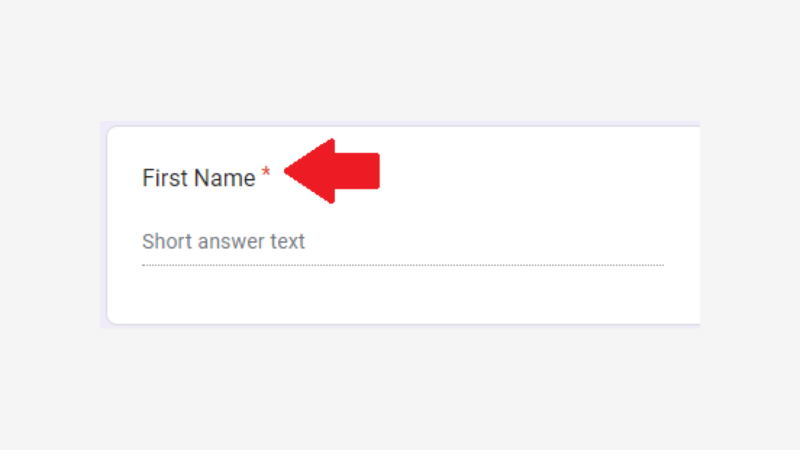Click the dotted underline of the answer field
800x450 pixels.
pos(400,265)
